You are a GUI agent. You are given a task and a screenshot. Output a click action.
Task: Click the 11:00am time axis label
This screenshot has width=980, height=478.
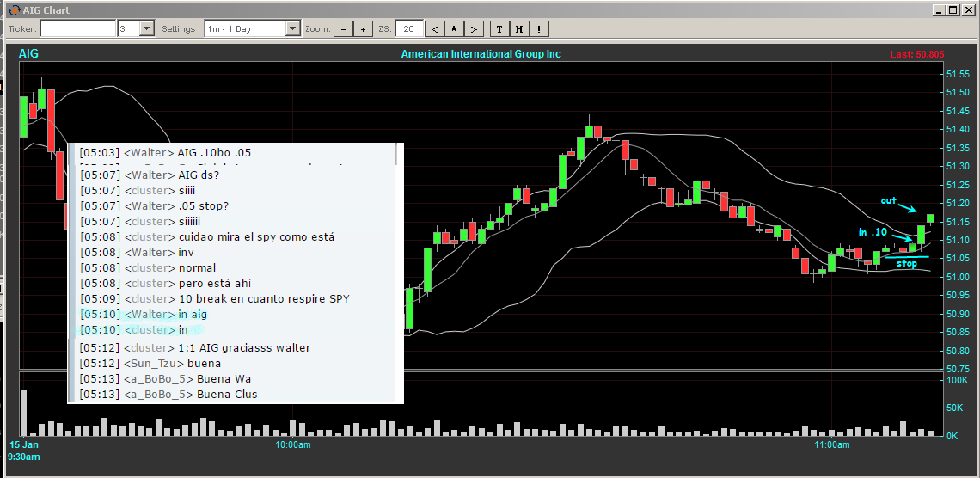(832, 444)
